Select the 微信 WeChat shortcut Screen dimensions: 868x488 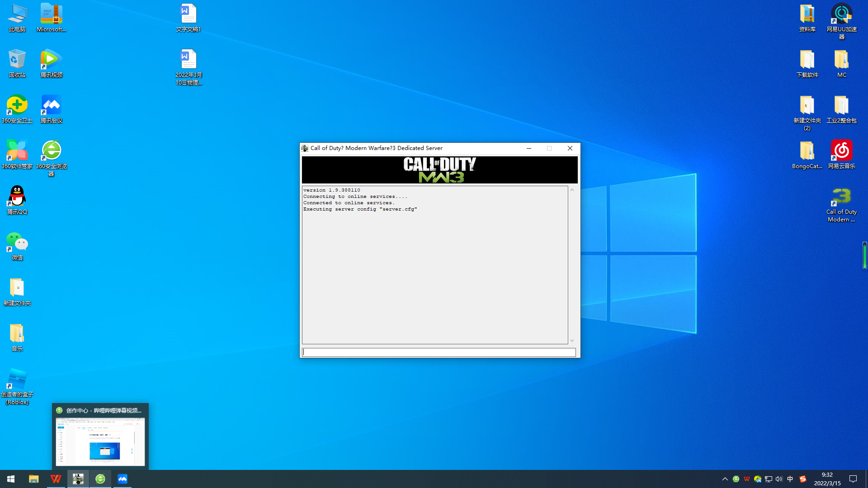pyautogui.click(x=17, y=246)
